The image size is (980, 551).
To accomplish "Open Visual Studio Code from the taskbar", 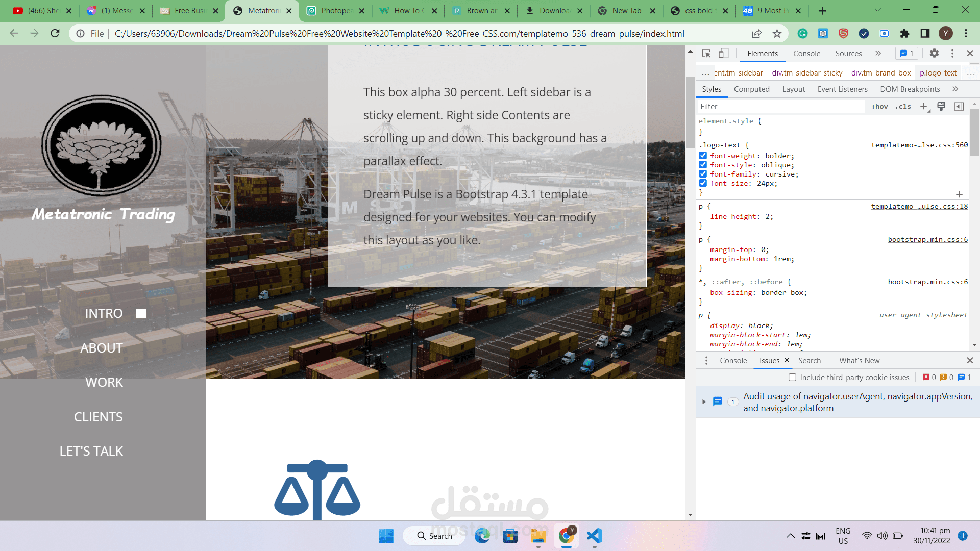I will pos(595,536).
